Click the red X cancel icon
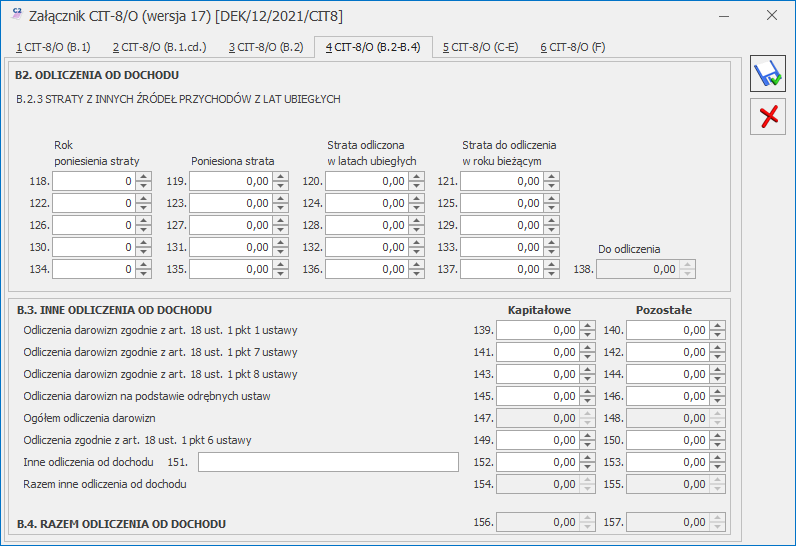 (768, 117)
